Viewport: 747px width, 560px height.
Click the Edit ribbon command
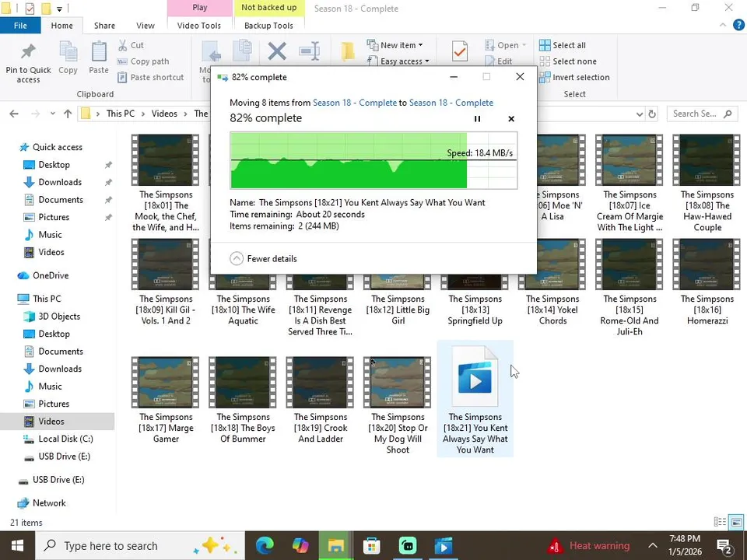pos(498,61)
